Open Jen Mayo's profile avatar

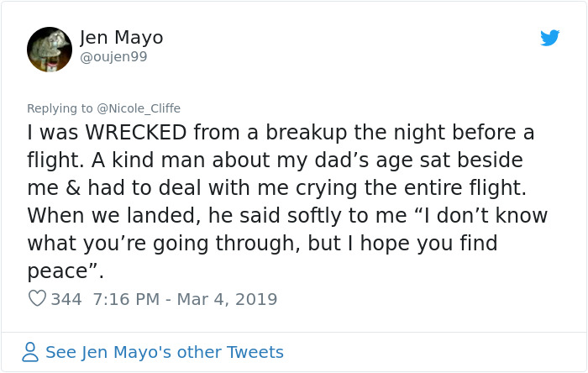[x=49, y=49]
